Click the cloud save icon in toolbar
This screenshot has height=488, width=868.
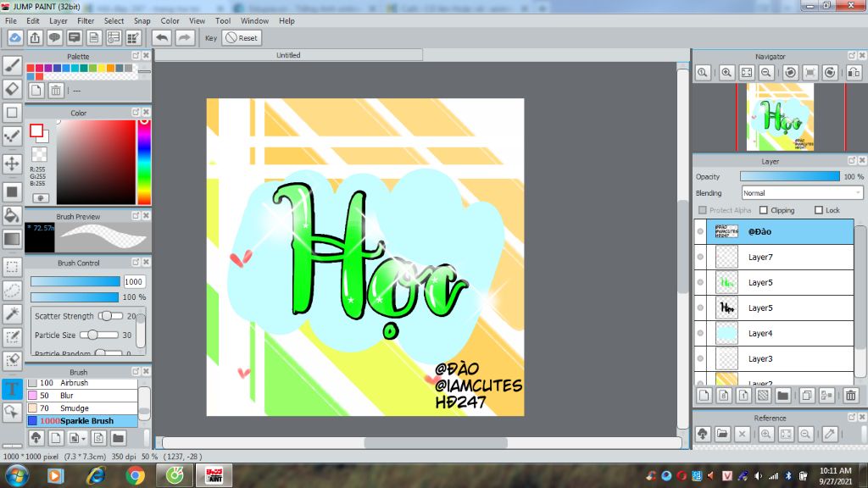point(15,37)
